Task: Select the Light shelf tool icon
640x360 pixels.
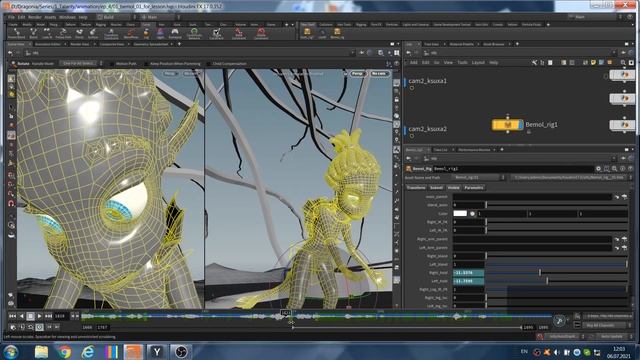Action: click(160, 33)
